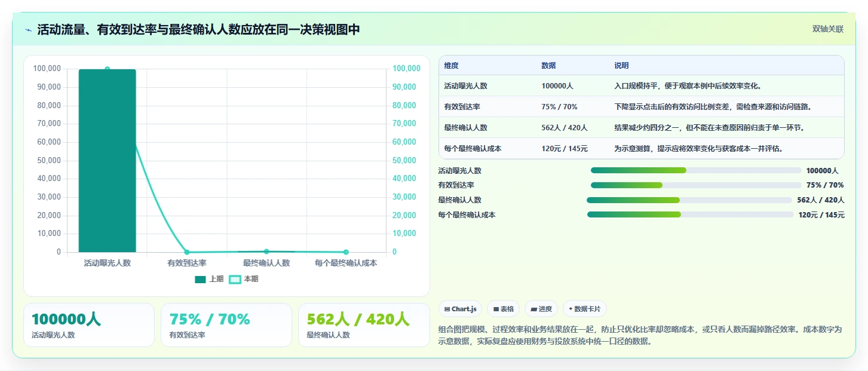Viewport: 868px width, 371px height.
Task: Select the 数据卡片 tag chip
Action: click(585, 309)
